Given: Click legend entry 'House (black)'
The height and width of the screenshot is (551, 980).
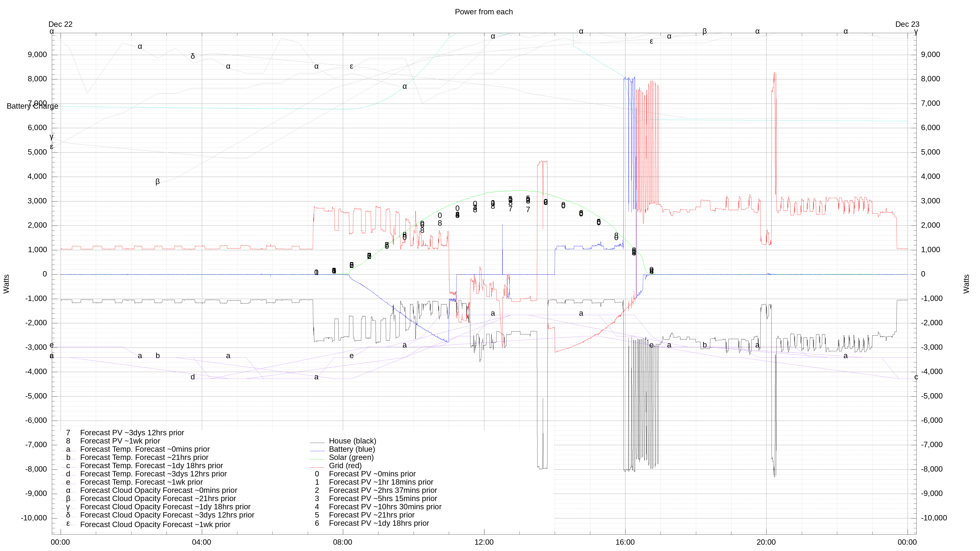Looking at the screenshot, I should tap(352, 441).
